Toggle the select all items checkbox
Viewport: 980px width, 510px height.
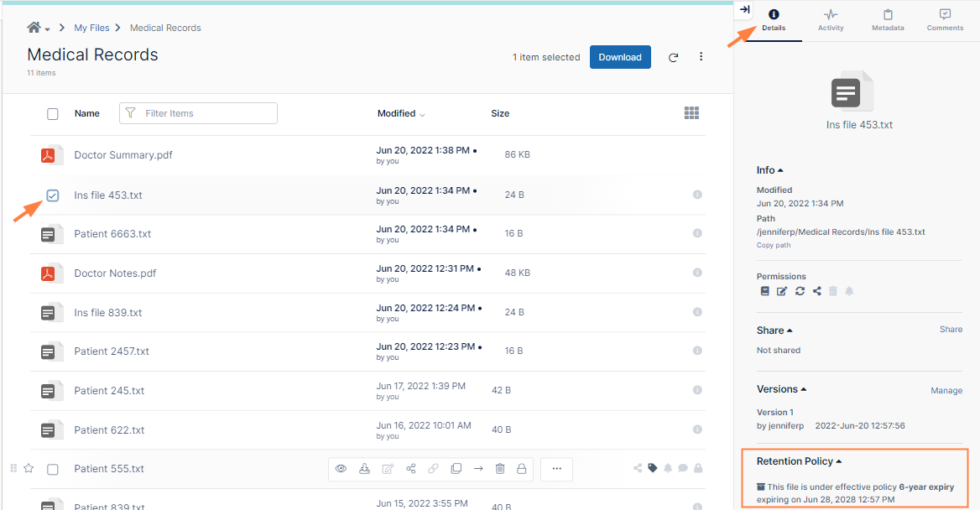point(53,114)
